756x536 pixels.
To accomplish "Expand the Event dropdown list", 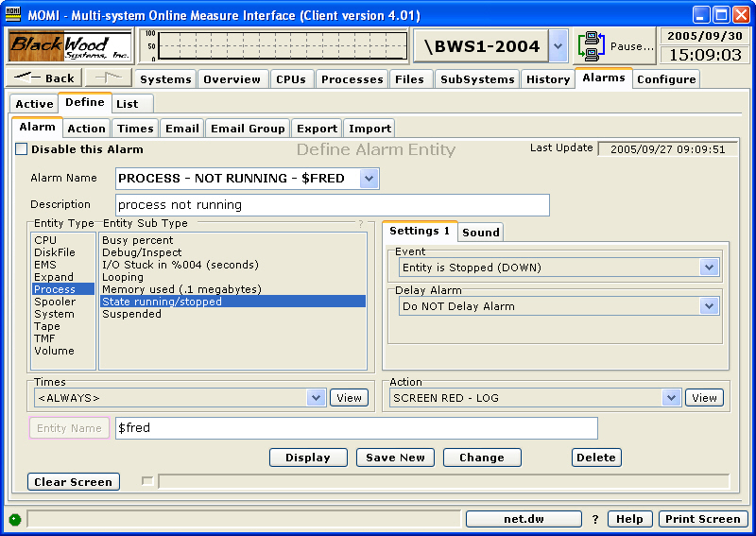I will (711, 268).
